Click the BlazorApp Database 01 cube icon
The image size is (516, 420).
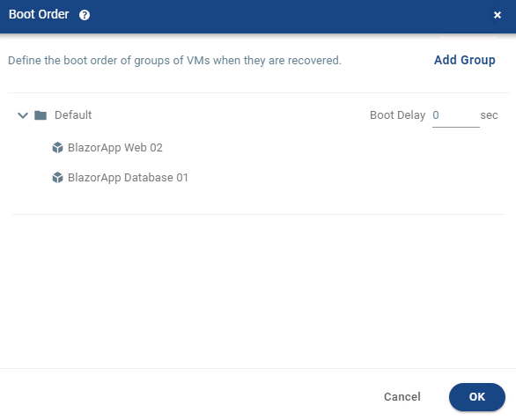(x=57, y=177)
